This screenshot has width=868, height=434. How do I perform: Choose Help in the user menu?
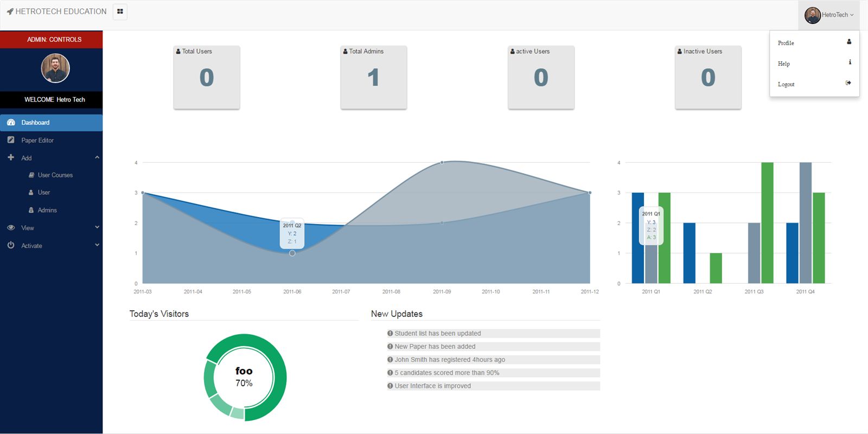(784, 63)
